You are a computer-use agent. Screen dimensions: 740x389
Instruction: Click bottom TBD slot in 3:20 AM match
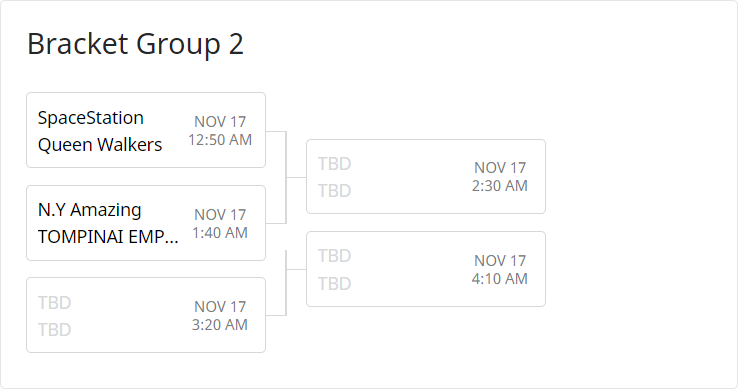[54, 330]
